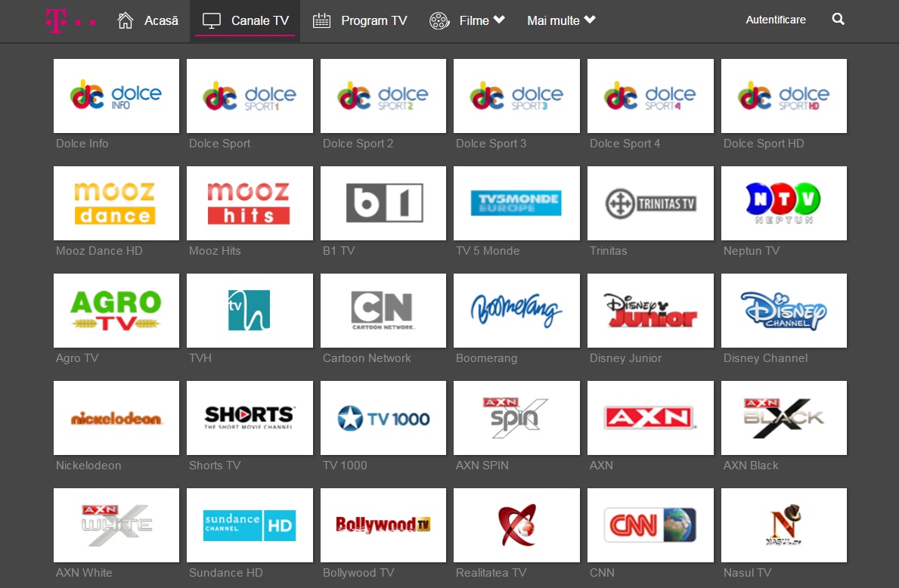Open the Mooz Hits channel tile
The height and width of the screenshot is (588, 899).
click(x=250, y=203)
